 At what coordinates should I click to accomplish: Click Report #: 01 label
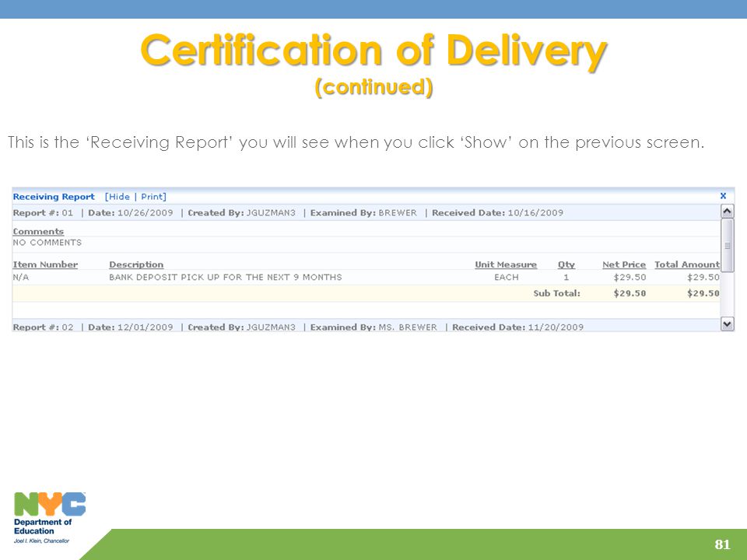(43, 213)
